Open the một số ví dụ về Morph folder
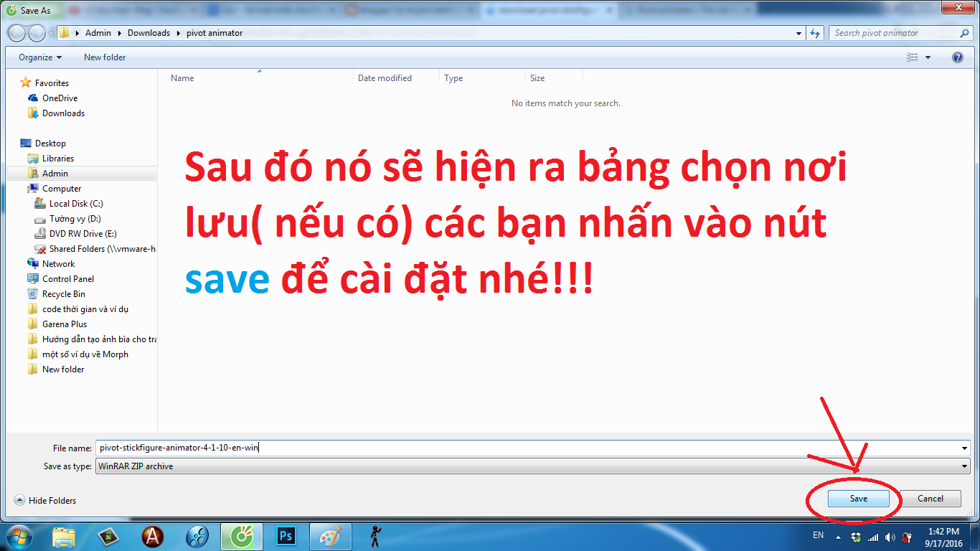This screenshot has height=551, width=980. 85,354
